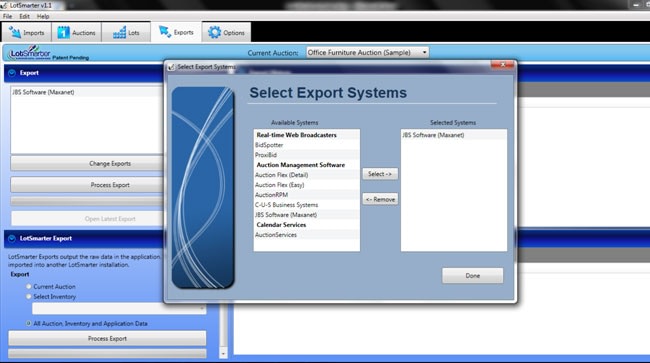Click the Exports arrow icon
650x363 pixels.
click(165, 31)
